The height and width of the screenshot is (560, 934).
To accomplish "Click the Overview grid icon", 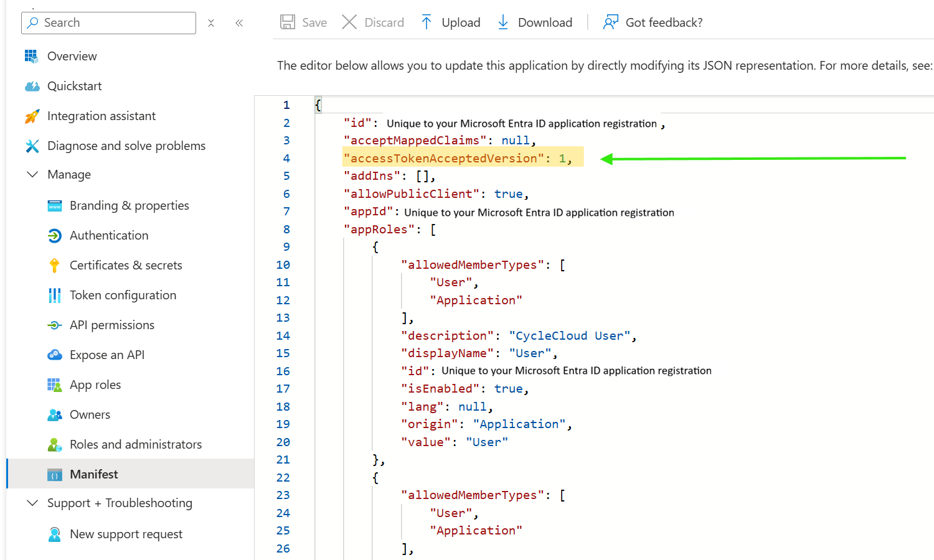I will (31, 56).
